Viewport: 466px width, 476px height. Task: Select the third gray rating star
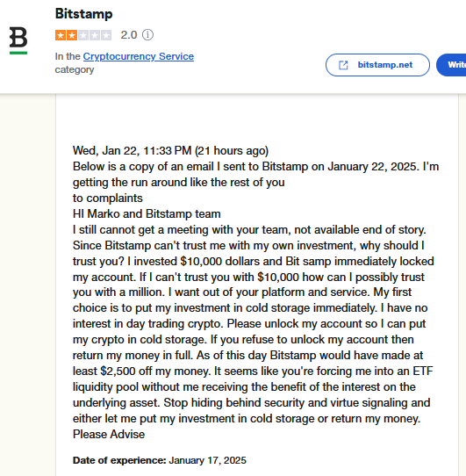coord(83,35)
